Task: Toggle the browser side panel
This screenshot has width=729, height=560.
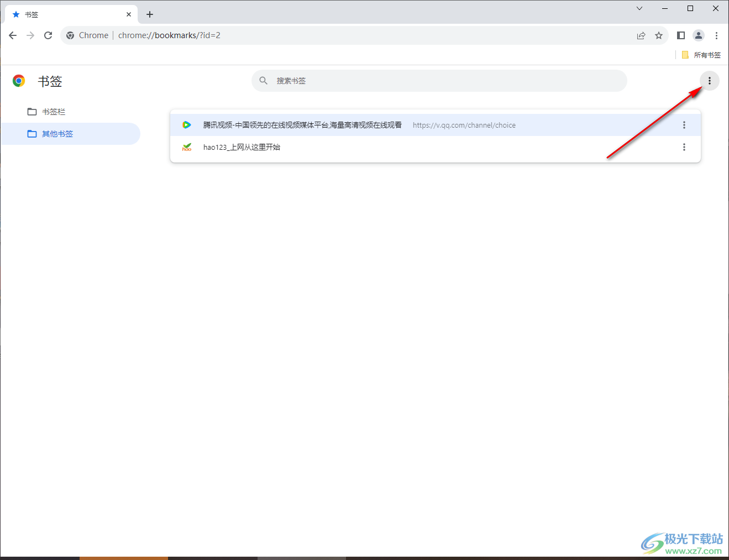Action: coord(681,35)
